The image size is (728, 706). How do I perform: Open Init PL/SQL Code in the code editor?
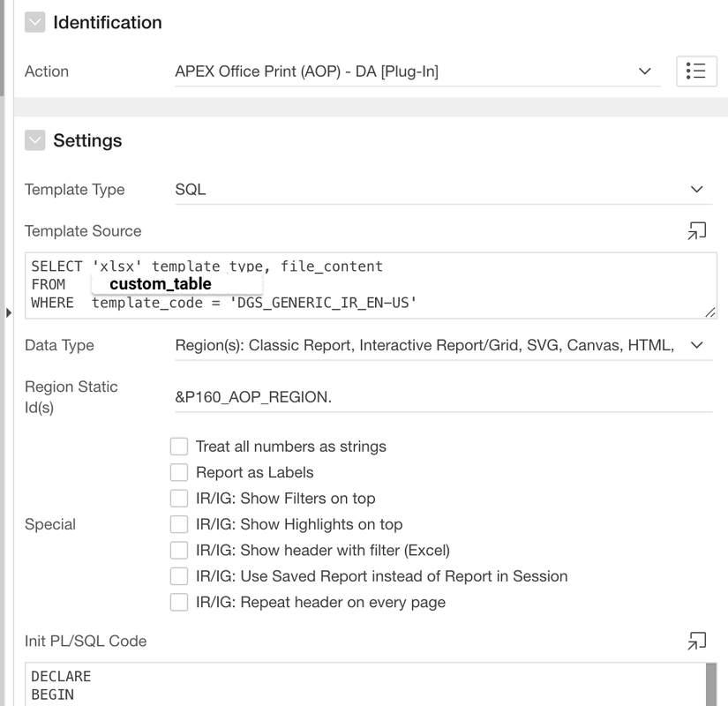[x=697, y=641]
